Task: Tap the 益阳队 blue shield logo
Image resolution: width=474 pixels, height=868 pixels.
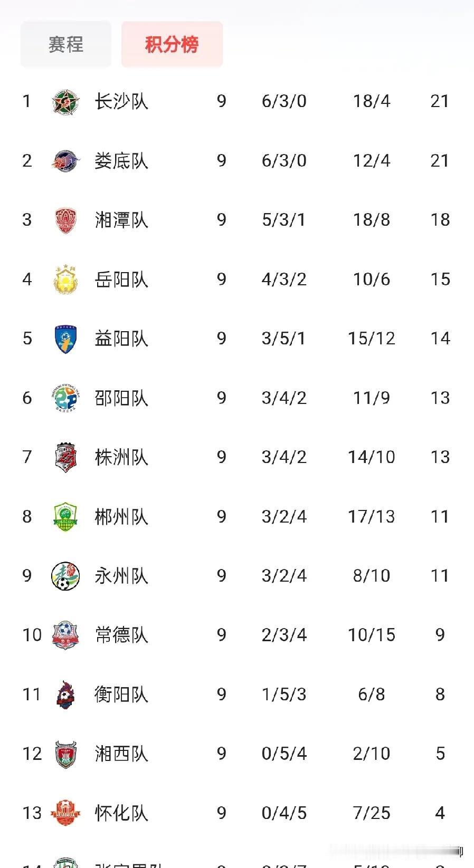Action: click(x=66, y=339)
